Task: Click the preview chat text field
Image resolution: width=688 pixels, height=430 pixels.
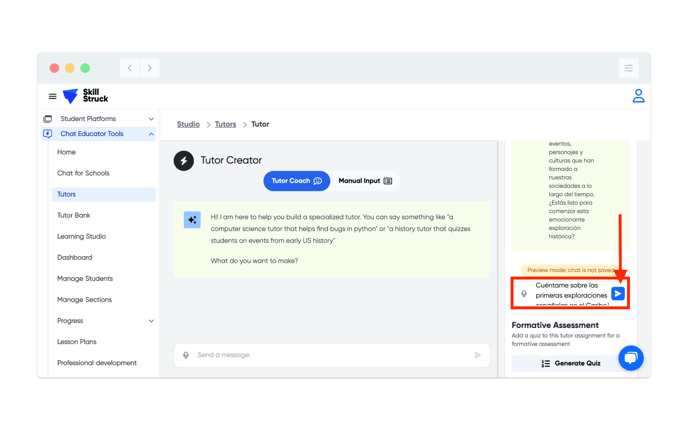Action: (571, 294)
